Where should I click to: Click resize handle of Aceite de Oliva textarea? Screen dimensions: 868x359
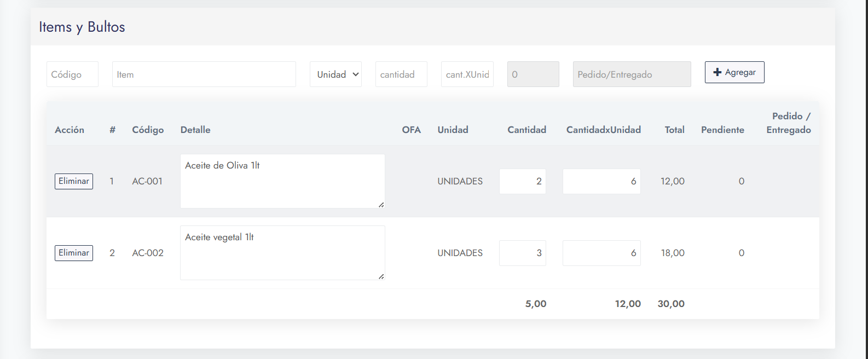point(381,205)
